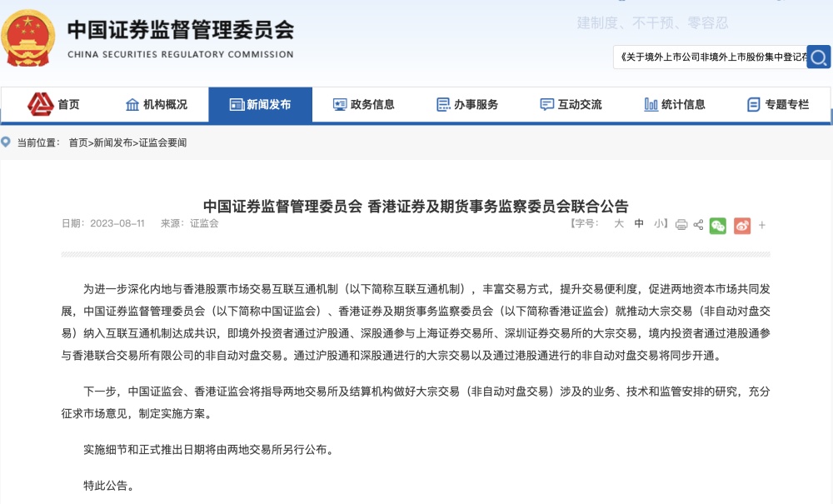Click the share icon beside the printer
This screenshot has width=833, height=504.
point(698,225)
